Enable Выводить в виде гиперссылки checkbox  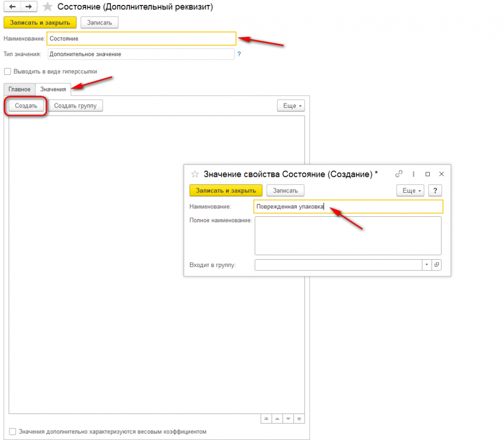(x=7, y=71)
